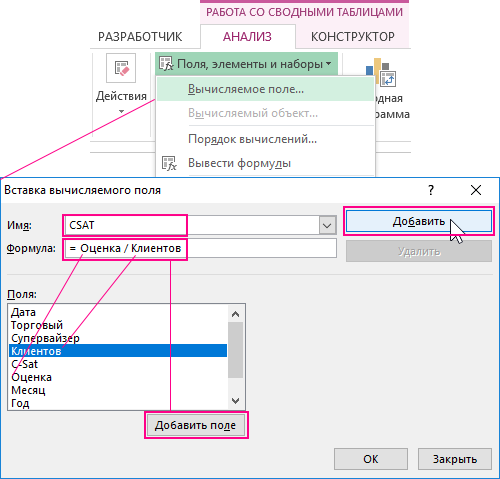This screenshot has height=479, width=500.
Task: Select Вывести формулы menu item
Action: point(265,163)
